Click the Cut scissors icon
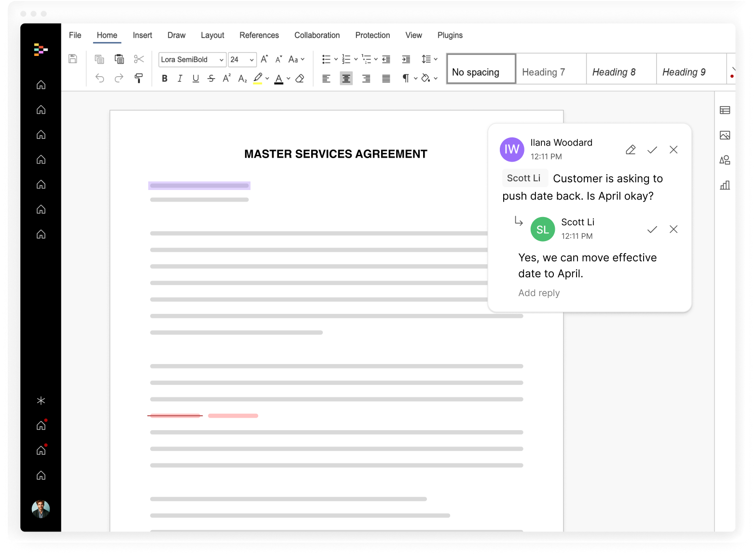Image resolution: width=756 pixels, height=557 pixels. pyautogui.click(x=139, y=59)
